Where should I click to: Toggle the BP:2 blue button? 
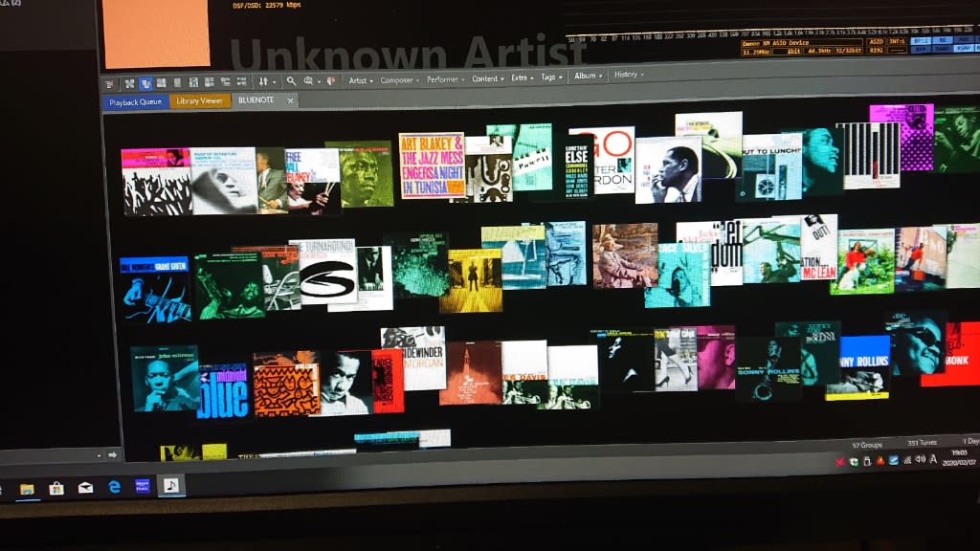point(921,41)
